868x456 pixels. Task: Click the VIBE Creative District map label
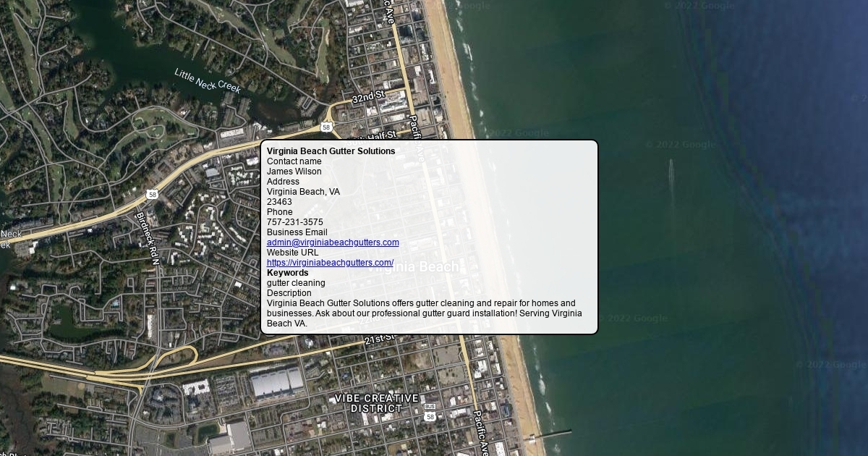click(376, 403)
